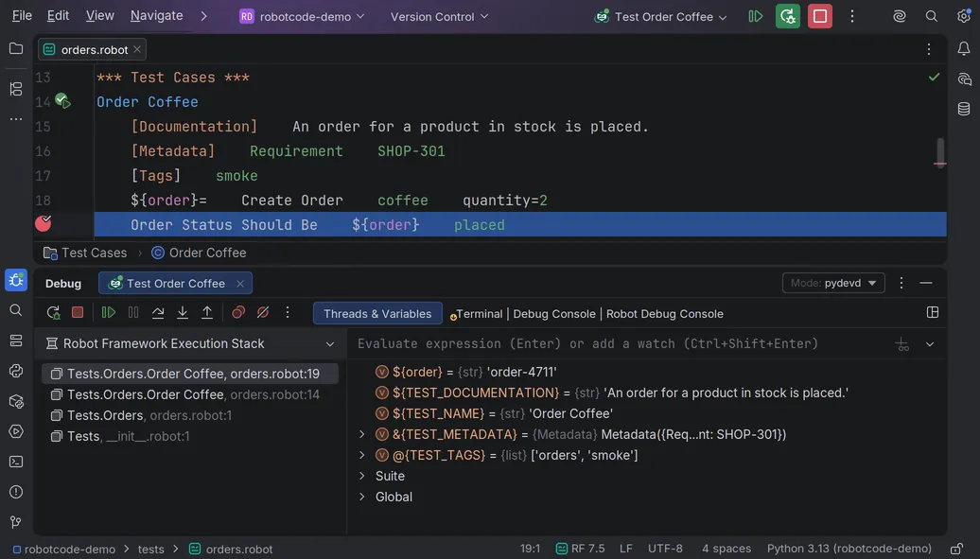Run Test Order Coffee configuration

[756, 16]
